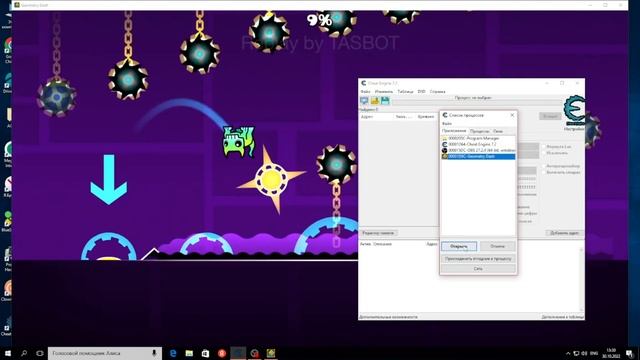
Task: Click the Прежнее column header
Action: coord(426,117)
